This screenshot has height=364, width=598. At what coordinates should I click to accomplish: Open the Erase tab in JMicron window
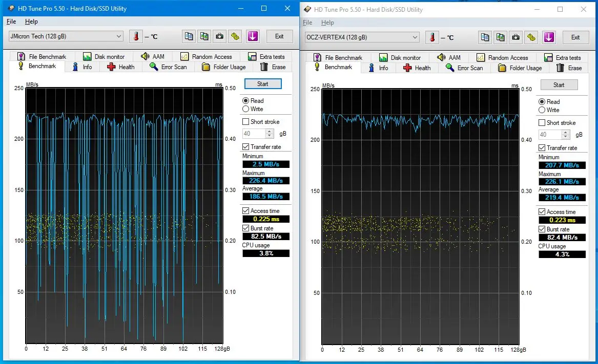[273, 67]
